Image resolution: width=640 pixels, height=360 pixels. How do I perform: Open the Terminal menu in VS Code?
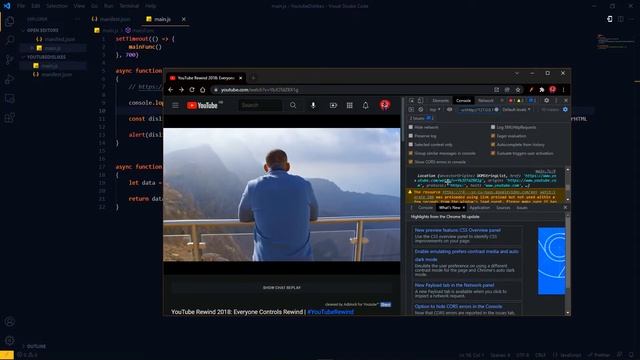coord(129,6)
